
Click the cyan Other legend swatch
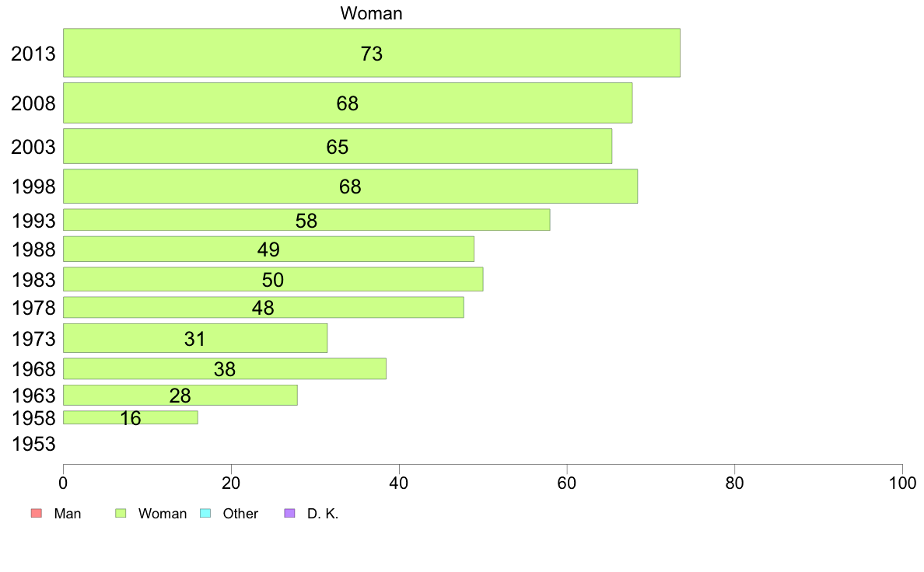(x=205, y=513)
